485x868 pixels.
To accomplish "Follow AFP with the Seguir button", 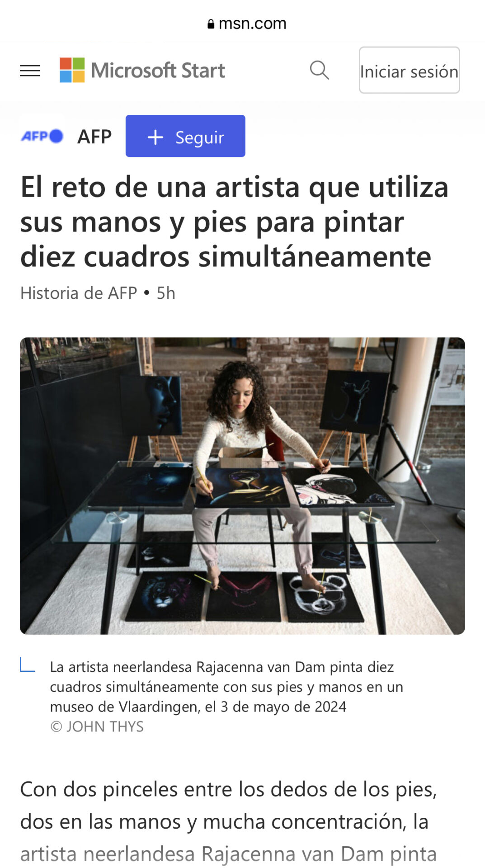I will coord(185,136).
